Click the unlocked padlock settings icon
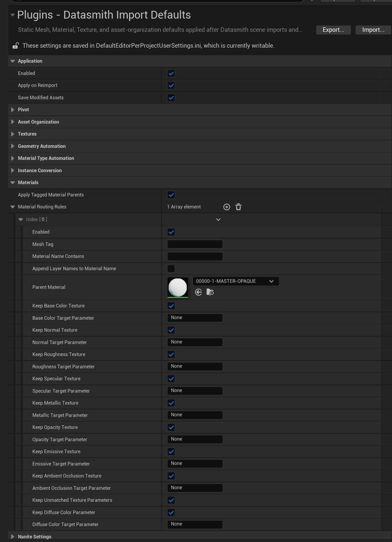Screen dimensions: 392x542 tap(15, 46)
